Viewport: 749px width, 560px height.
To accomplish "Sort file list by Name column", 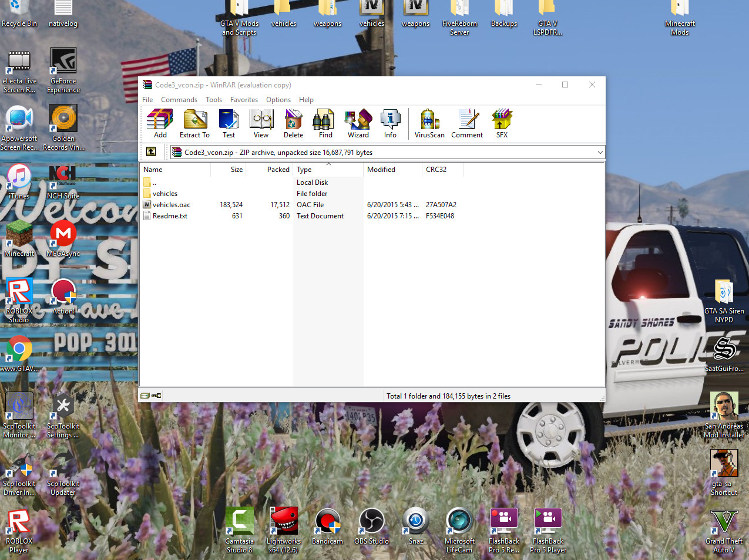I will pos(175,170).
